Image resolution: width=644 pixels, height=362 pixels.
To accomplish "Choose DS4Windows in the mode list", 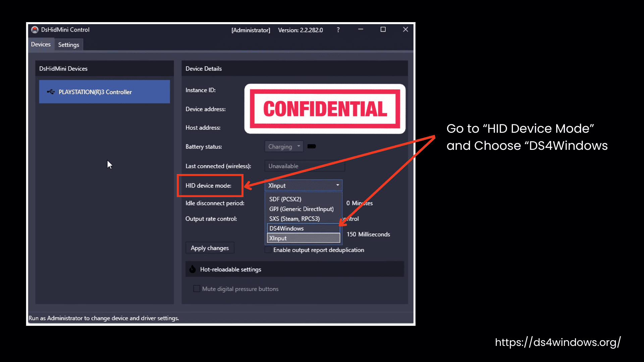I will [304, 228].
